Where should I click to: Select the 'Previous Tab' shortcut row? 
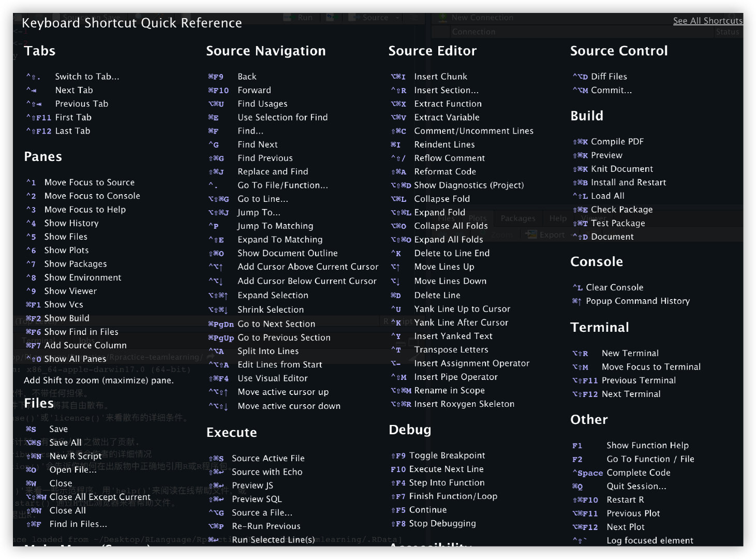click(x=67, y=104)
